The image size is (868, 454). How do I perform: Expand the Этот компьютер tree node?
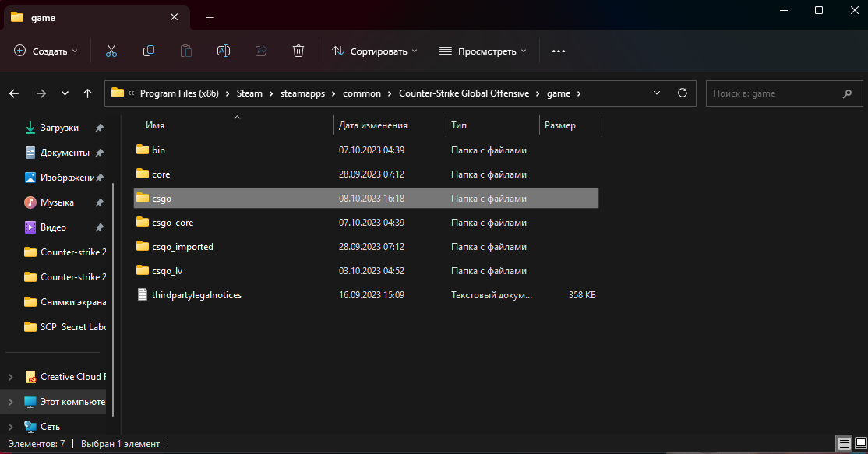(x=10, y=402)
